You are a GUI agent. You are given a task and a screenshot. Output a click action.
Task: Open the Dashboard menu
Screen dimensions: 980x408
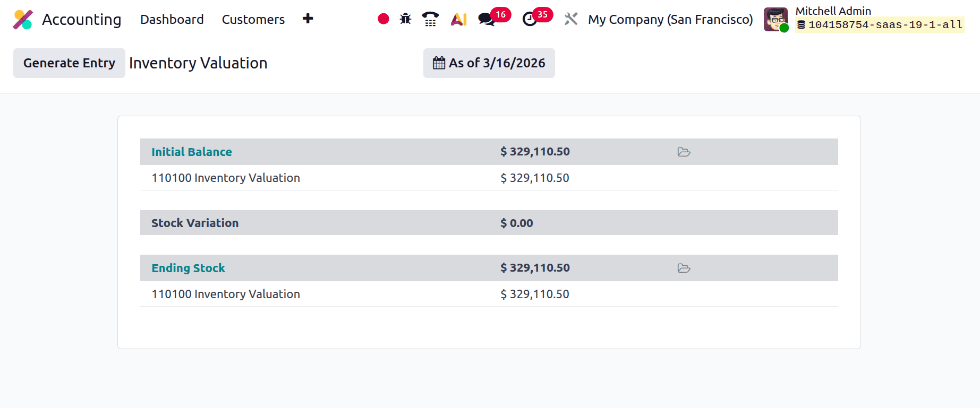click(x=172, y=20)
